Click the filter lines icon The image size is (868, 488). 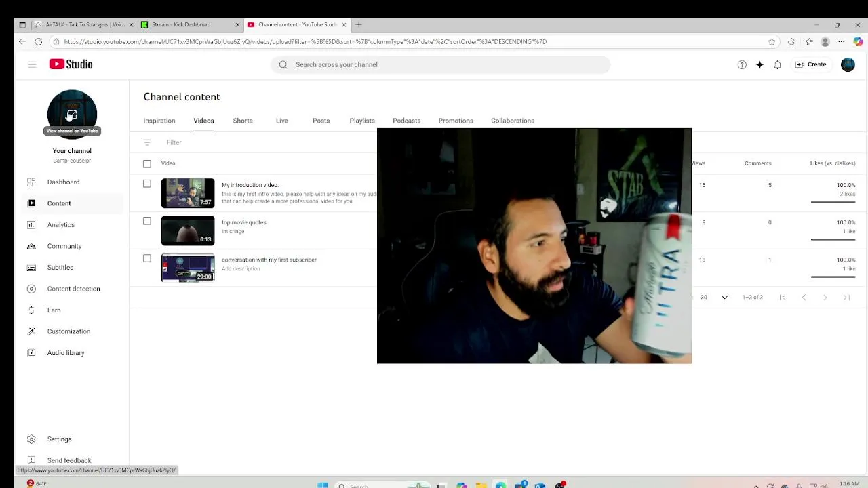tap(147, 142)
